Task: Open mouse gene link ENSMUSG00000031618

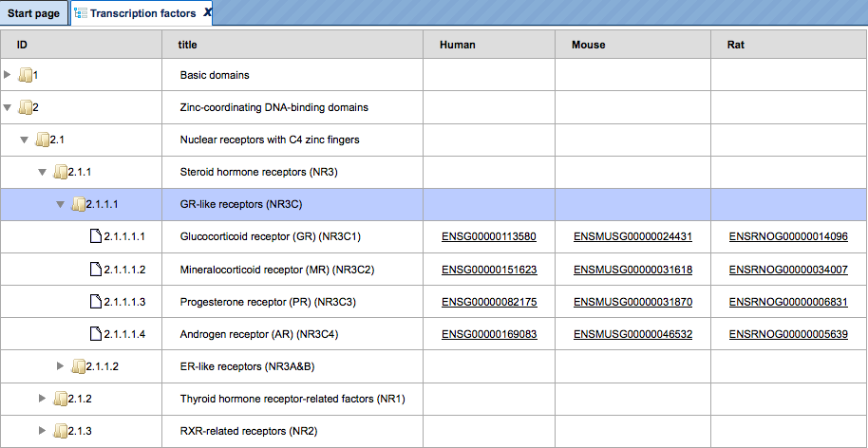Action: point(632,270)
